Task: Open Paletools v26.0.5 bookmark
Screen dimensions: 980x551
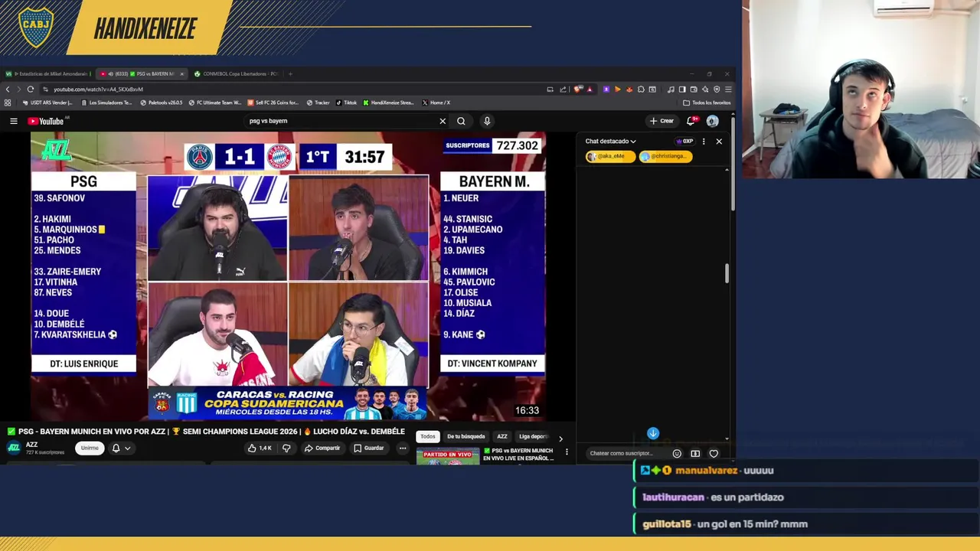Action: tap(162, 103)
